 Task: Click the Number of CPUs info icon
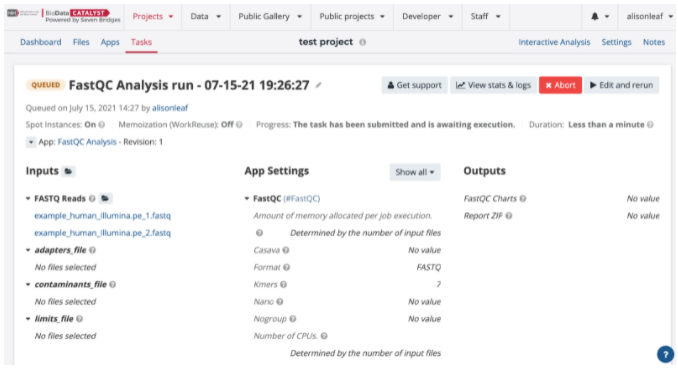[324, 336]
